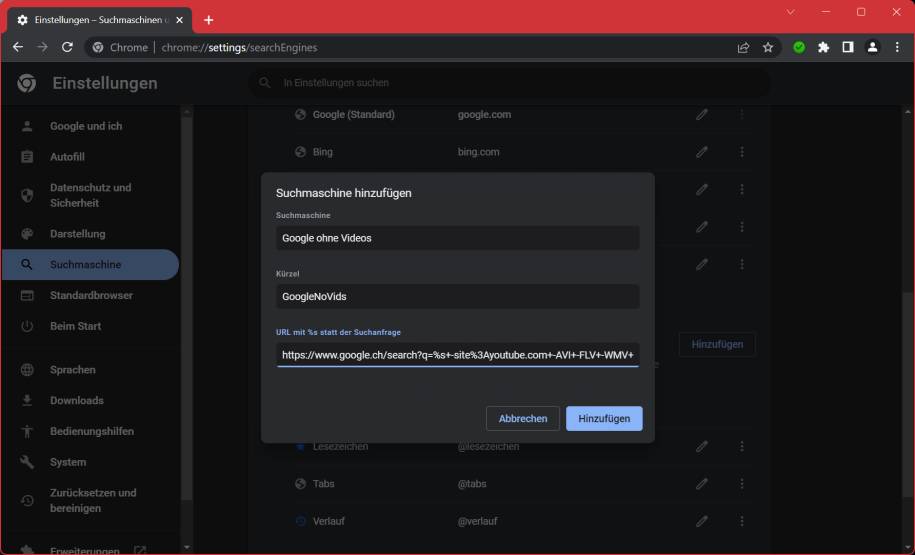915x555 pixels.
Task: Select the Einstellungen – Suchmaschinen tab
Action: tap(100, 20)
